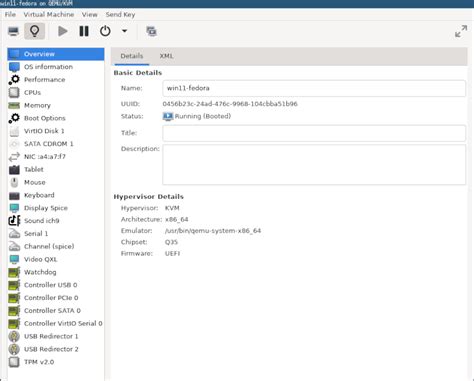Open the File menu
474x381 pixels.
(x=10, y=15)
